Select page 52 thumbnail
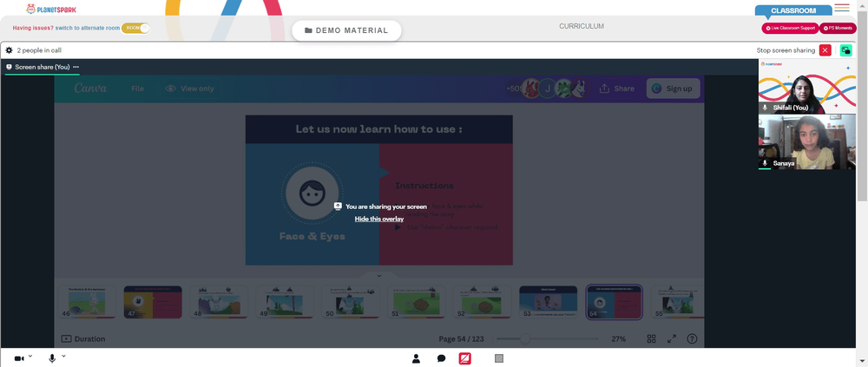This screenshot has width=868, height=367. pyautogui.click(x=482, y=302)
